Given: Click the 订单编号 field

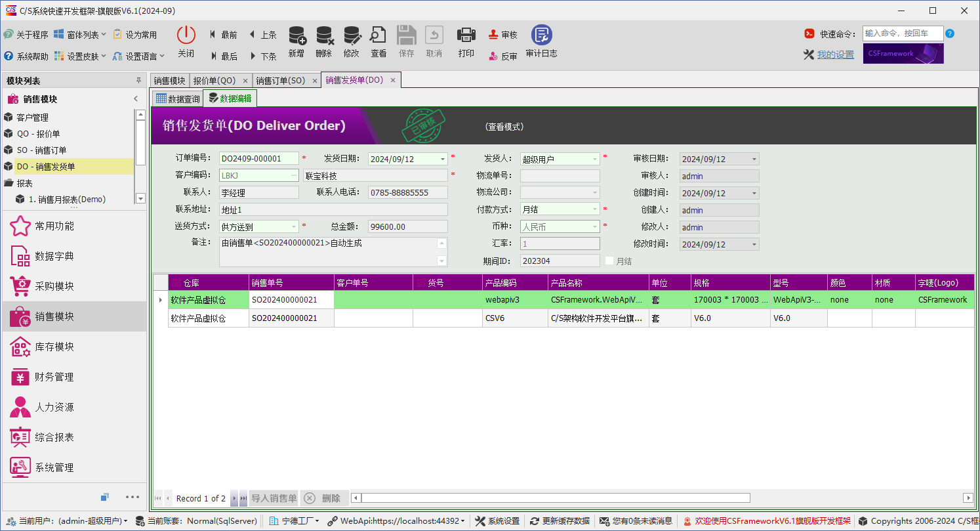Looking at the screenshot, I should click(x=258, y=159).
